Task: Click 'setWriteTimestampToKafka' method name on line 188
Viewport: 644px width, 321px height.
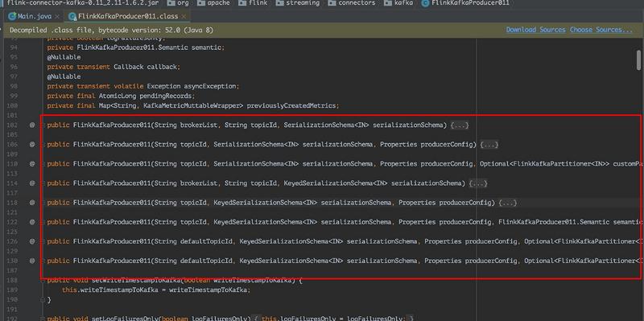Action: [x=135, y=280]
